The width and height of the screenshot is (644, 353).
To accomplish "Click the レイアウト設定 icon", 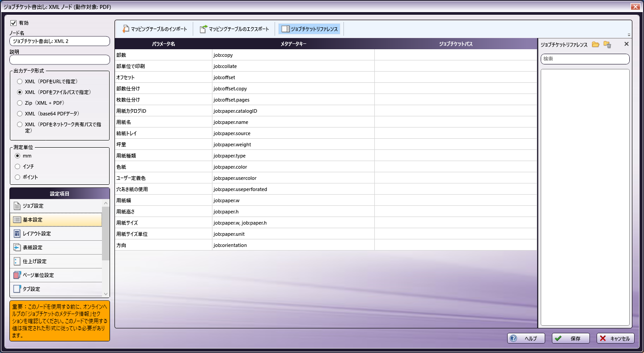I will pyautogui.click(x=17, y=234).
